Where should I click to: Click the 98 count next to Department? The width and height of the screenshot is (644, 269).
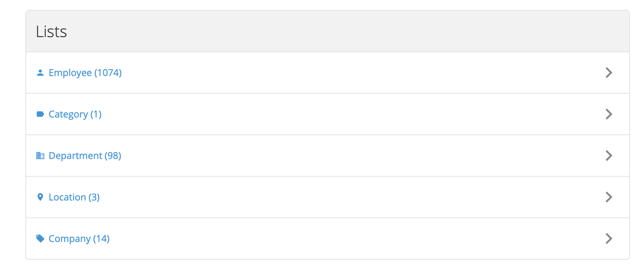tap(113, 156)
